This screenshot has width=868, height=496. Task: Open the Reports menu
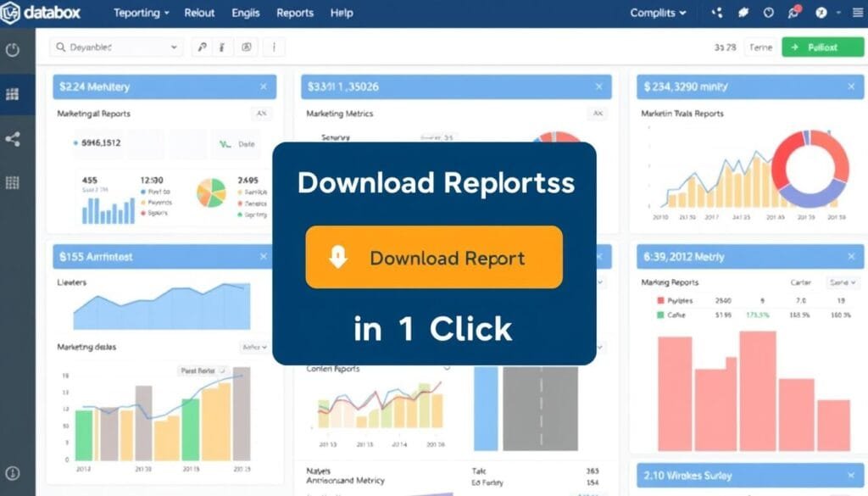pos(294,14)
